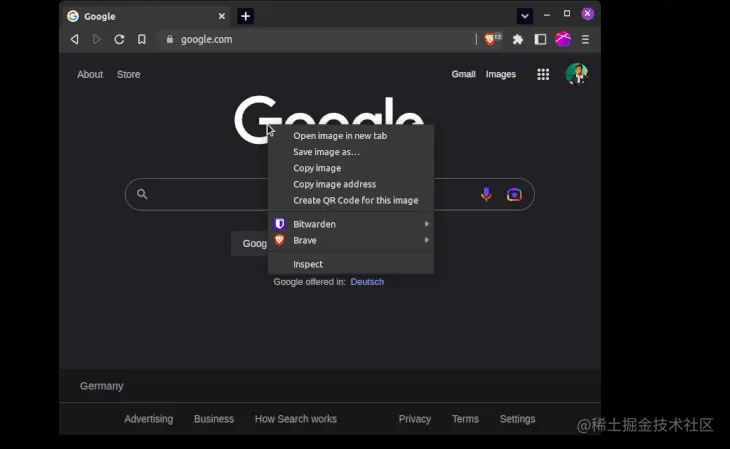Image resolution: width=730 pixels, height=449 pixels.
Task: Switch to the Google tab
Action: 147,16
